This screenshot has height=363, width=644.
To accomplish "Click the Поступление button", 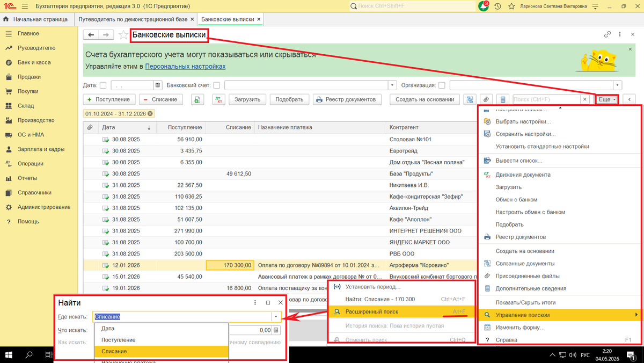I will click(x=109, y=99).
